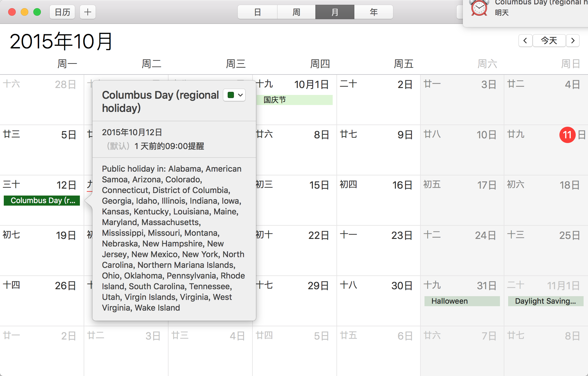Image resolution: width=588 pixels, height=376 pixels.
Task: Click the 周五 weekday header
Action: coord(404,64)
